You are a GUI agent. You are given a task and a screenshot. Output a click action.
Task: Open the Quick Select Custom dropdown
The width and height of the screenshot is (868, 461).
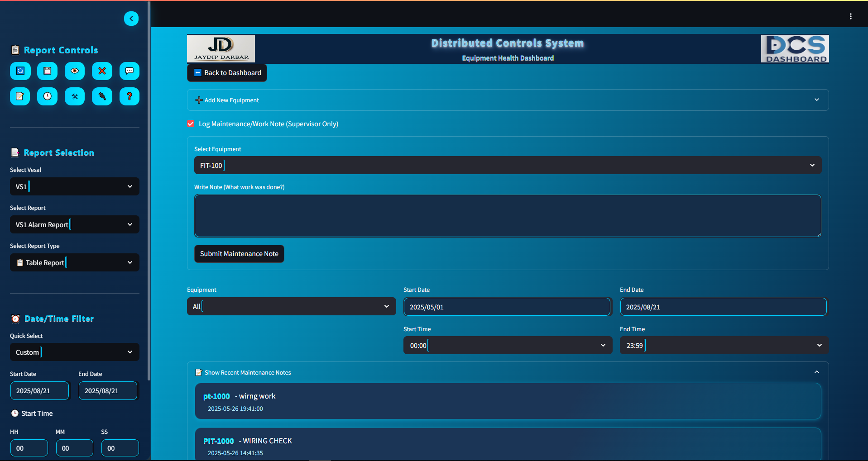tap(75, 352)
